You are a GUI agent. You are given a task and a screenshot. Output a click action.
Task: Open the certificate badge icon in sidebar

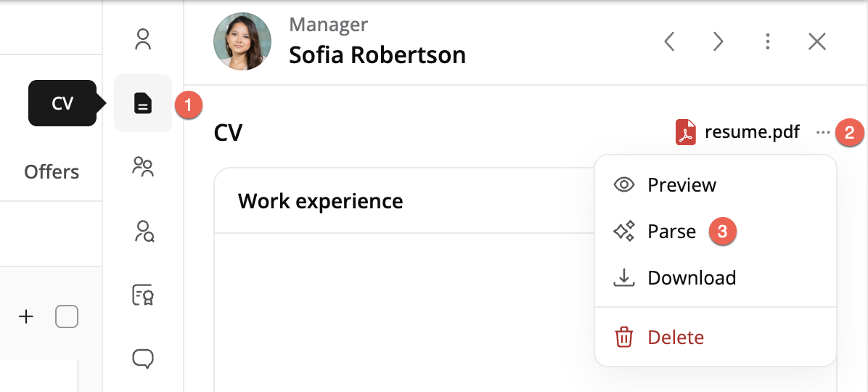pos(143,295)
